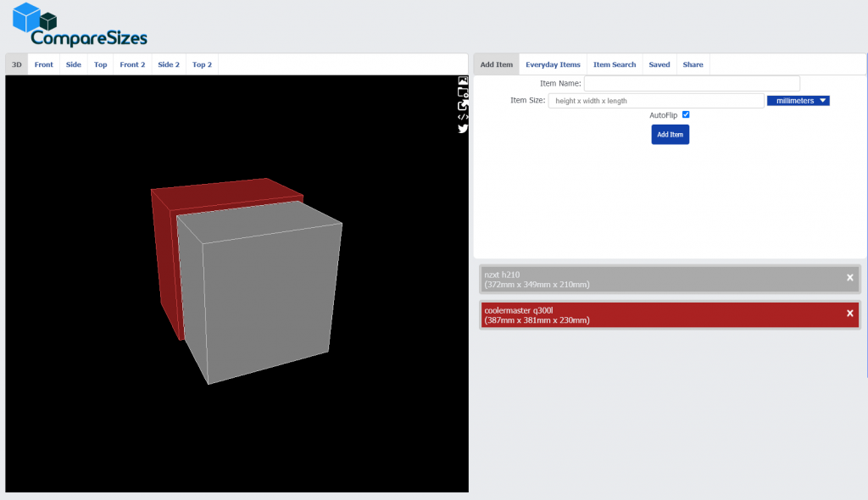Screen dimensions: 868x500
Task: Click the CompareSizes logo
Action: 81,25
